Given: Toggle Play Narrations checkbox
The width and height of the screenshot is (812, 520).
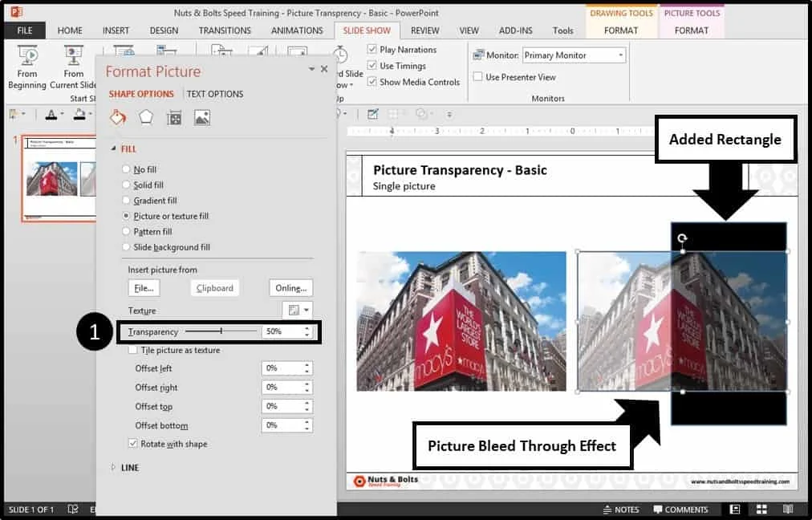Looking at the screenshot, I should point(371,49).
